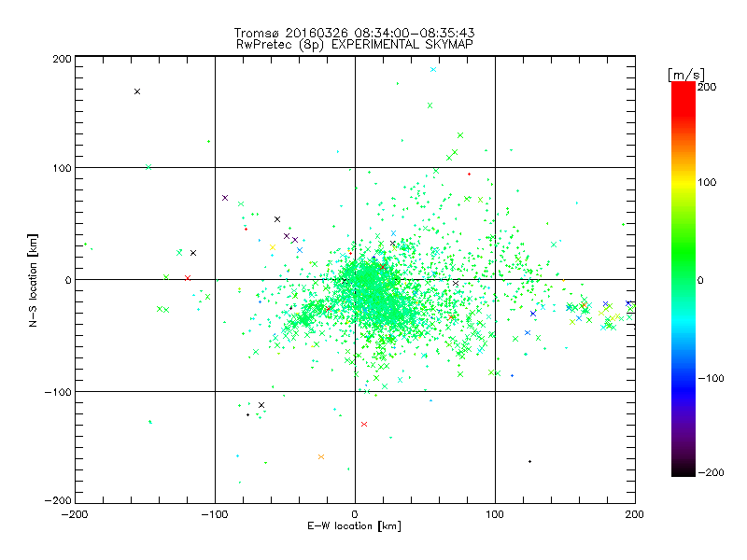747x560 pixels.
Task: Pick the yellow band of the colorbar
Action: (684, 182)
